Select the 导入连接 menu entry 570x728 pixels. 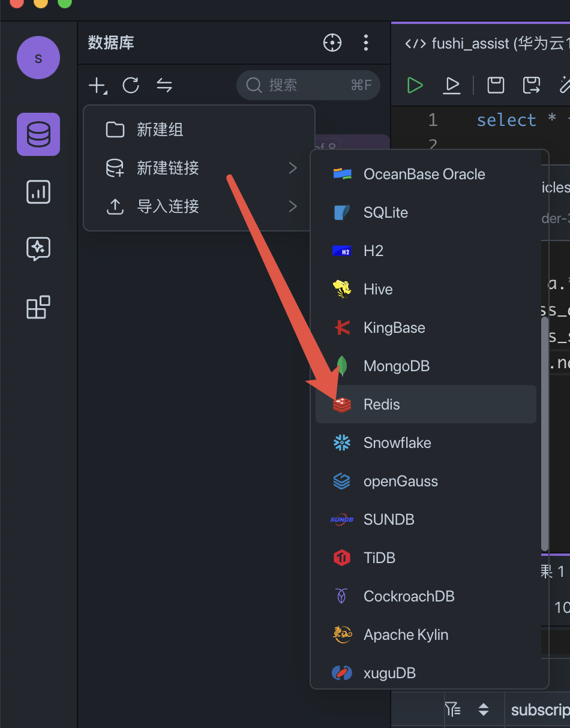[x=199, y=206]
